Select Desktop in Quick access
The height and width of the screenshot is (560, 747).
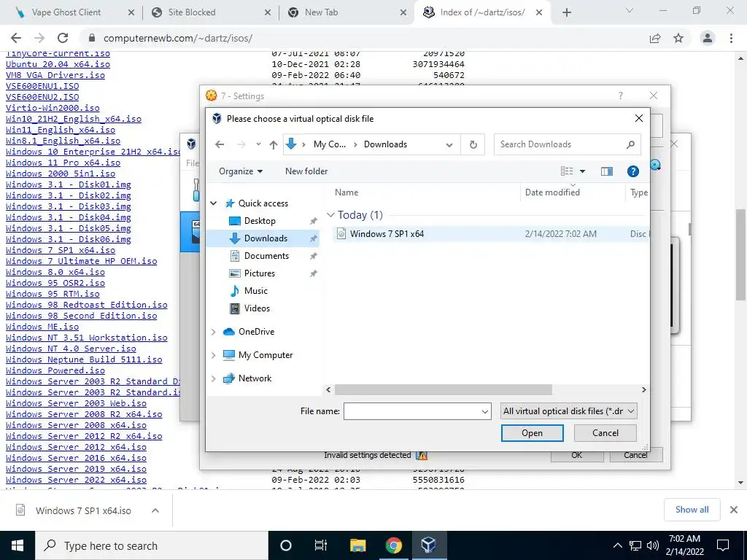260,221
